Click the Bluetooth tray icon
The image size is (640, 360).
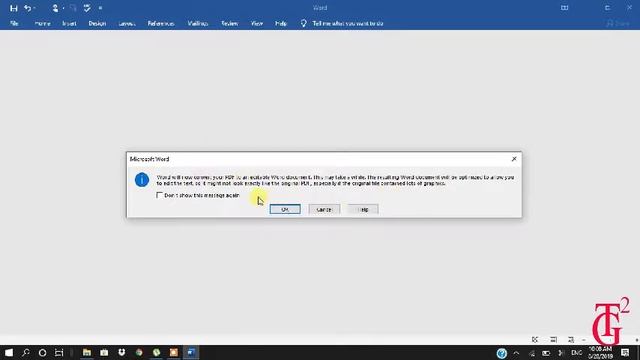[561, 353]
